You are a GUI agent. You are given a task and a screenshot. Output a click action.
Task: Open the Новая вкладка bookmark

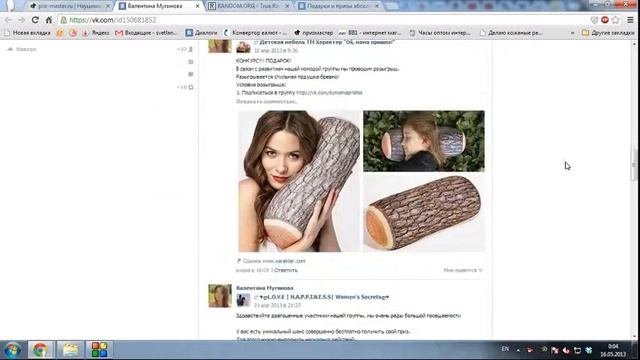(x=27, y=33)
